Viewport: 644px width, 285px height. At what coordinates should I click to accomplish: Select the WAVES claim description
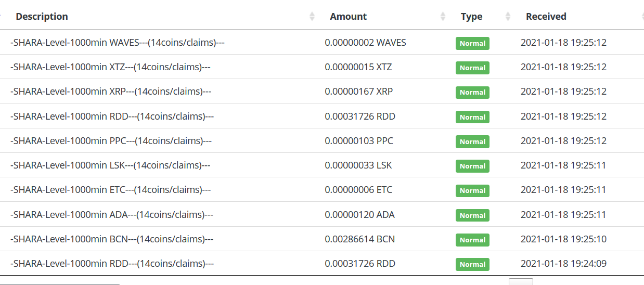tap(117, 43)
